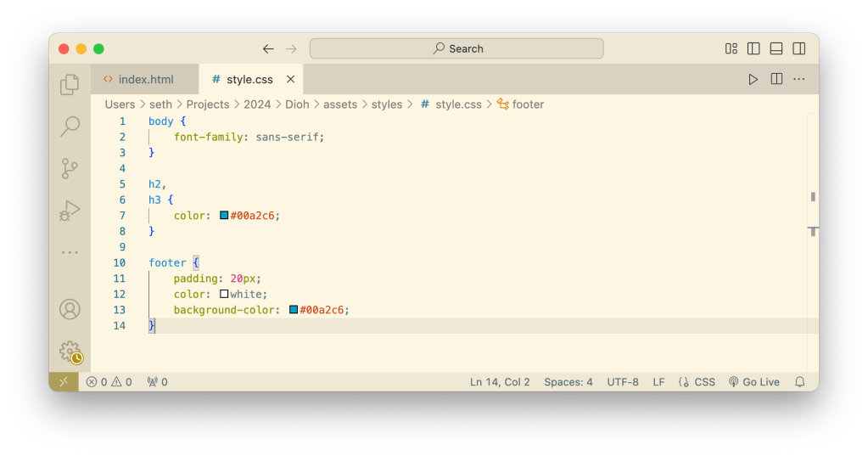
Task: Open the Manage settings gear
Action: 70,351
